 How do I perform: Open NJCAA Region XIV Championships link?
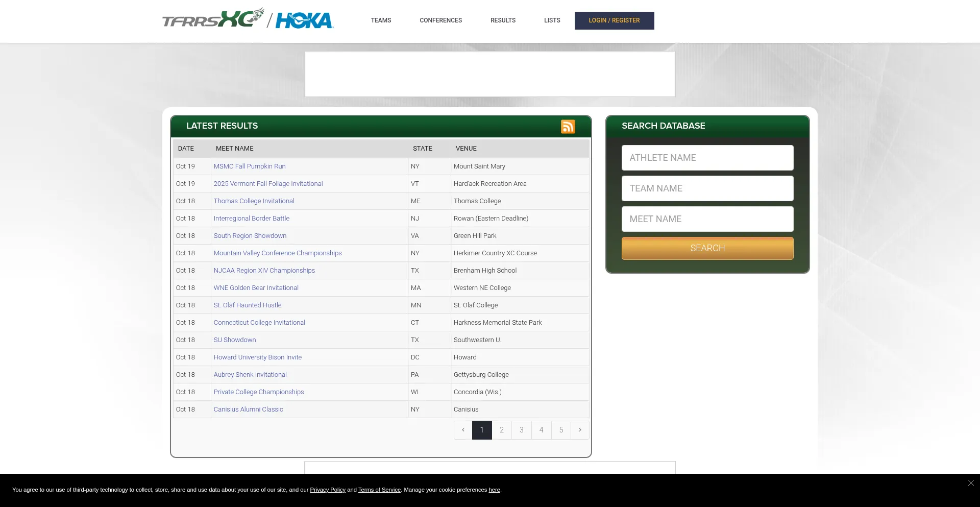coord(264,271)
